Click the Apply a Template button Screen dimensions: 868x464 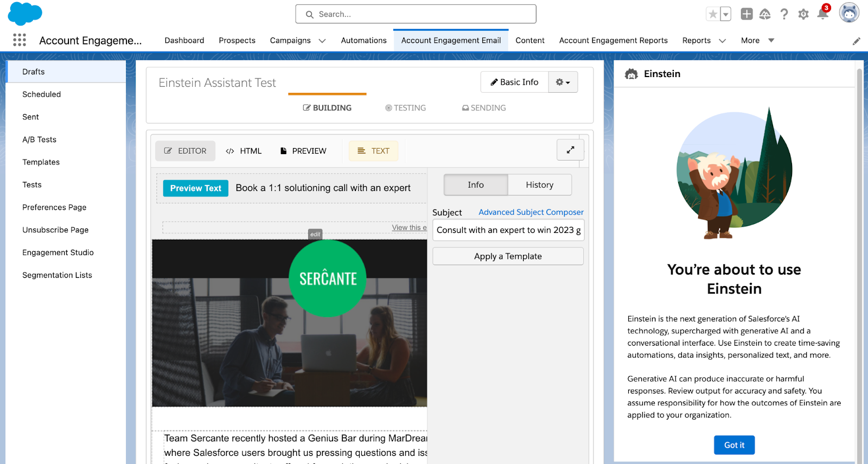[508, 256]
